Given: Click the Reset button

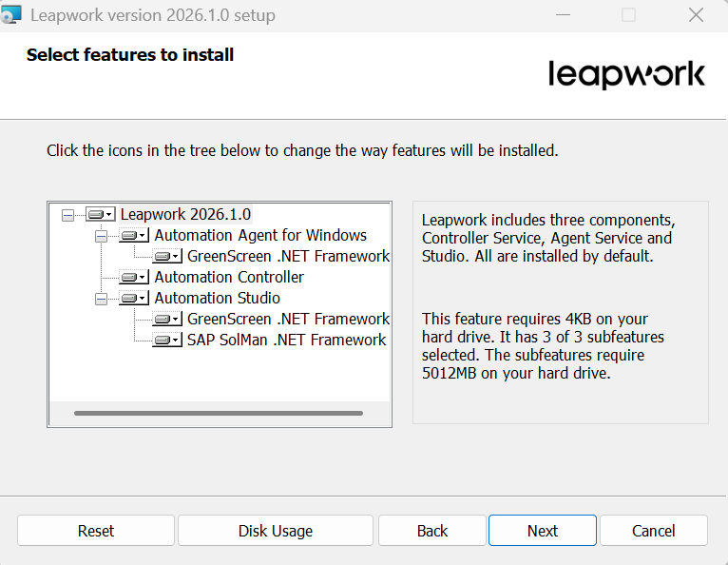Looking at the screenshot, I should (x=96, y=530).
